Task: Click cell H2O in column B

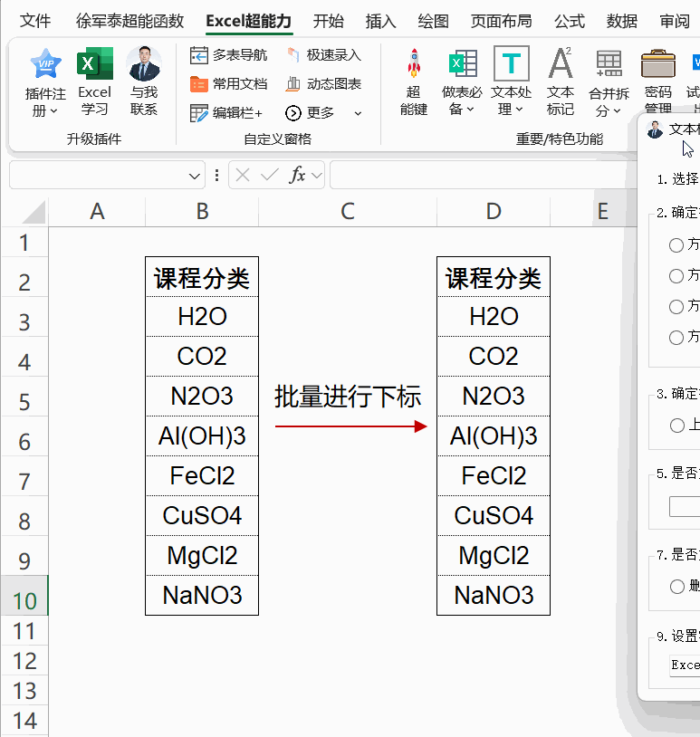Action: tap(202, 316)
